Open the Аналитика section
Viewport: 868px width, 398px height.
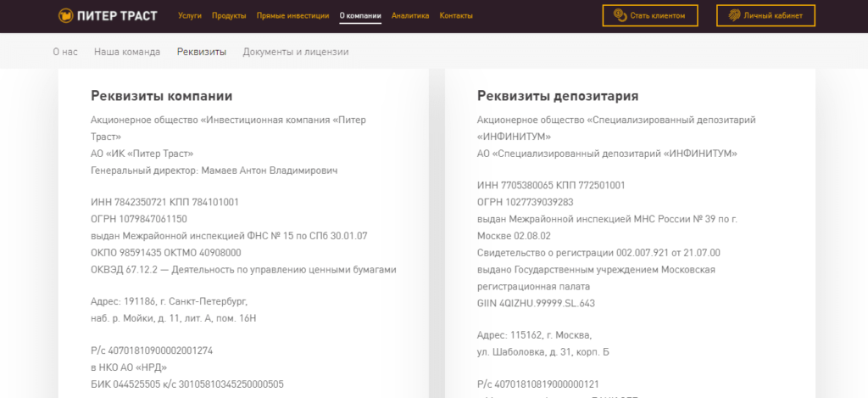tap(410, 15)
